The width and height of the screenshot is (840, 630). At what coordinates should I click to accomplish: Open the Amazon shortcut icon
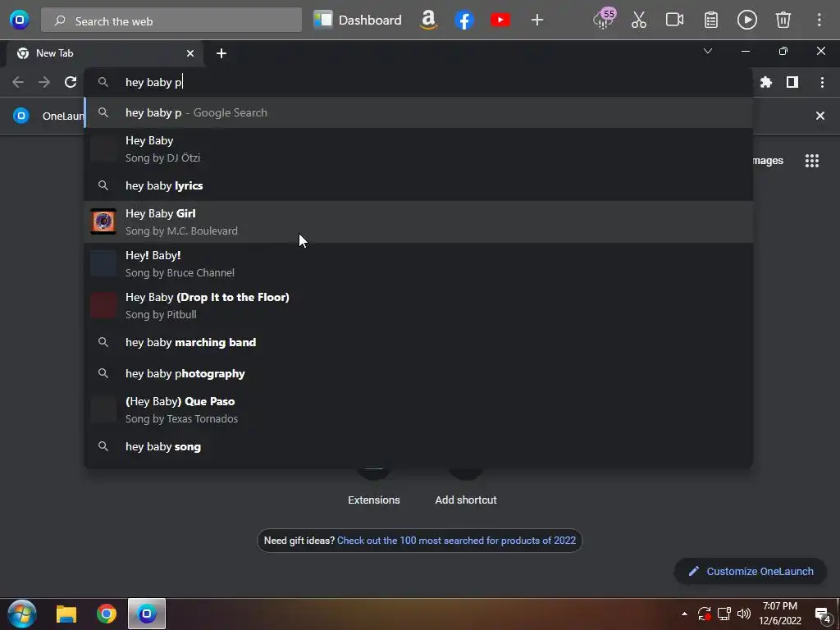coord(428,21)
